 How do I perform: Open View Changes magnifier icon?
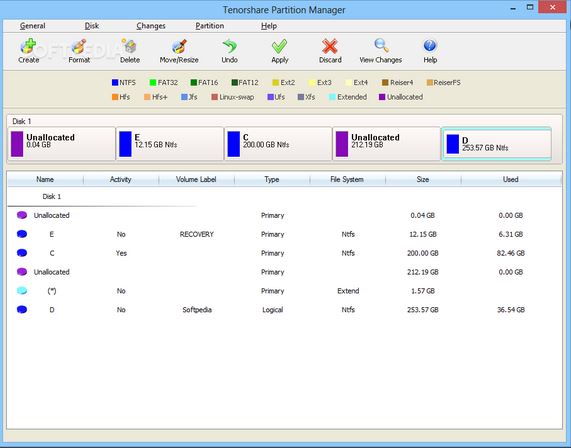(381, 46)
